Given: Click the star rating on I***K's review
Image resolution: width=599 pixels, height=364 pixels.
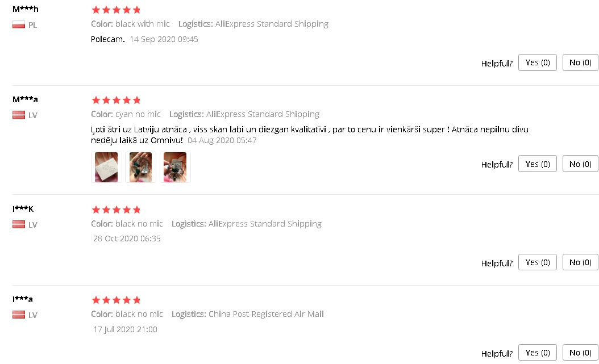Looking at the screenshot, I should (116, 210).
